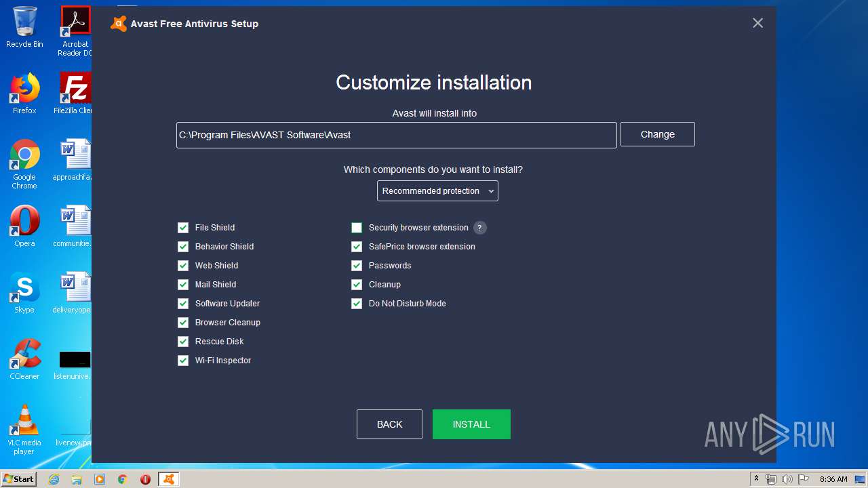
Task: Click the installation path text field
Action: click(x=397, y=135)
